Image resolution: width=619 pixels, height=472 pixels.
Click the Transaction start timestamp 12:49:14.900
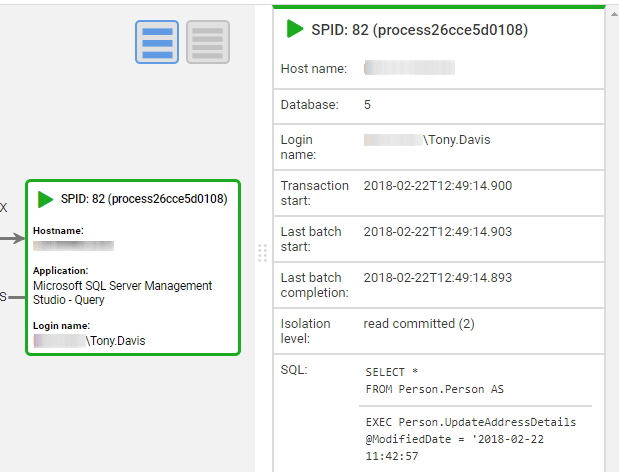tap(438, 186)
